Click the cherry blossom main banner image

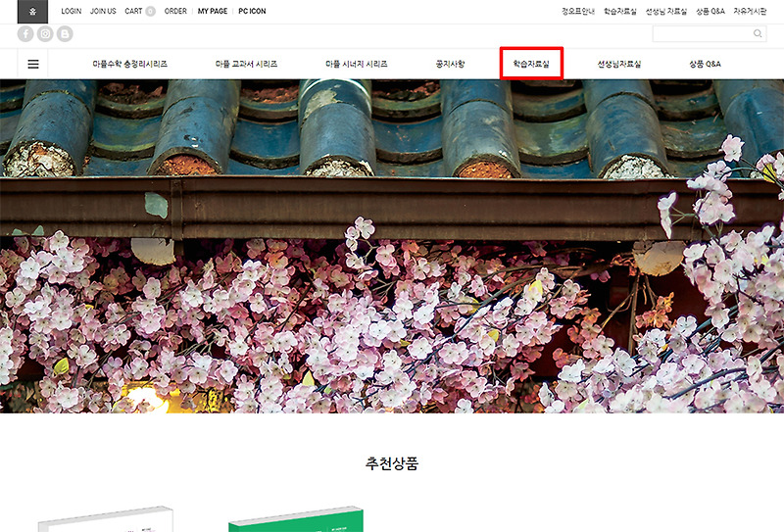[392, 246]
